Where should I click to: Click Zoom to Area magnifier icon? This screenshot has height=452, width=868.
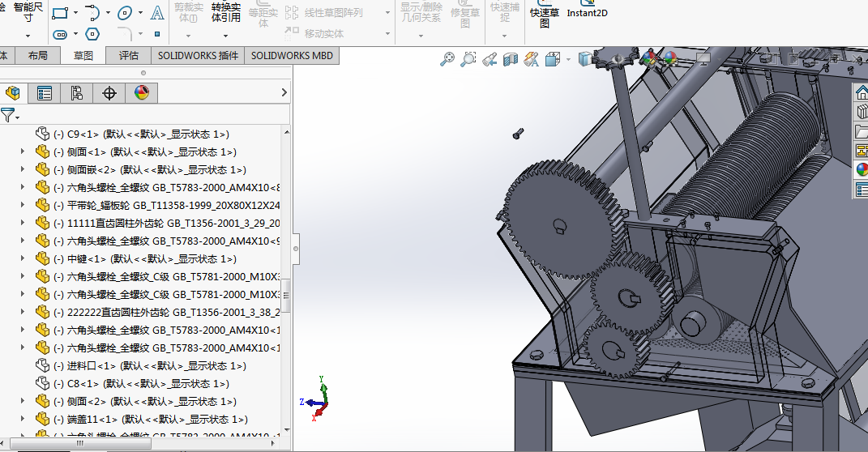pos(468,59)
